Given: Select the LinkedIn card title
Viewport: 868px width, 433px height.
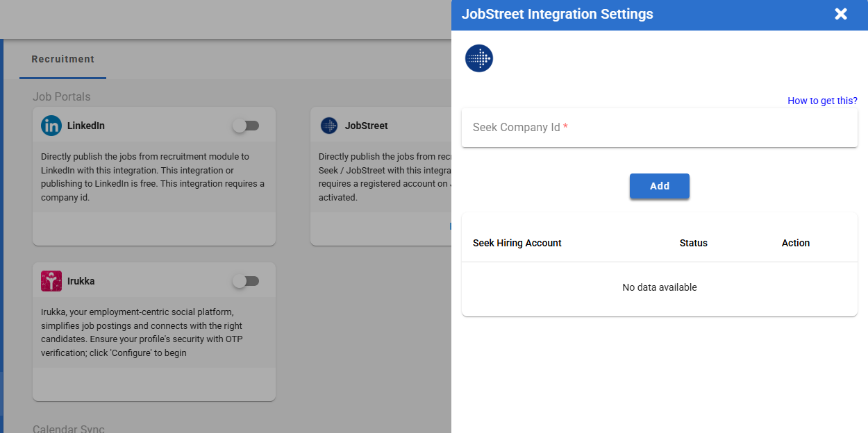Looking at the screenshot, I should point(86,126).
